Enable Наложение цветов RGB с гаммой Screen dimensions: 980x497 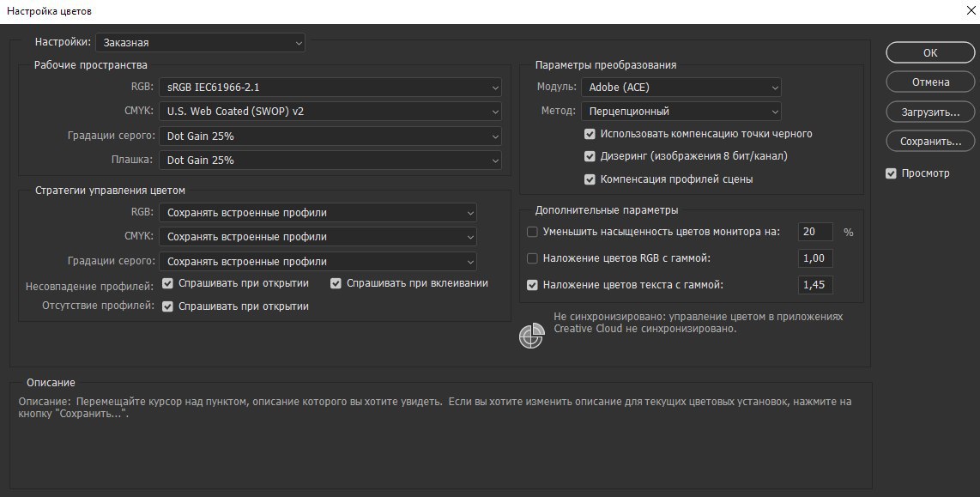tap(532, 258)
